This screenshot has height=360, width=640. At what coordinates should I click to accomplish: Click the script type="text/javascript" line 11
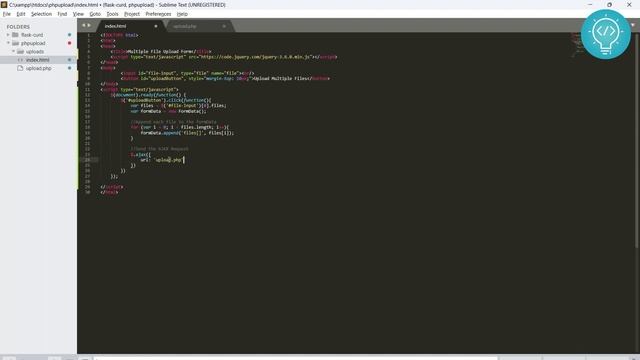(140, 89)
